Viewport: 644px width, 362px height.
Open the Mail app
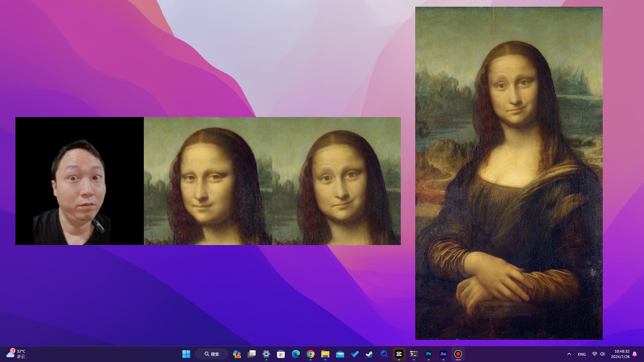340,354
